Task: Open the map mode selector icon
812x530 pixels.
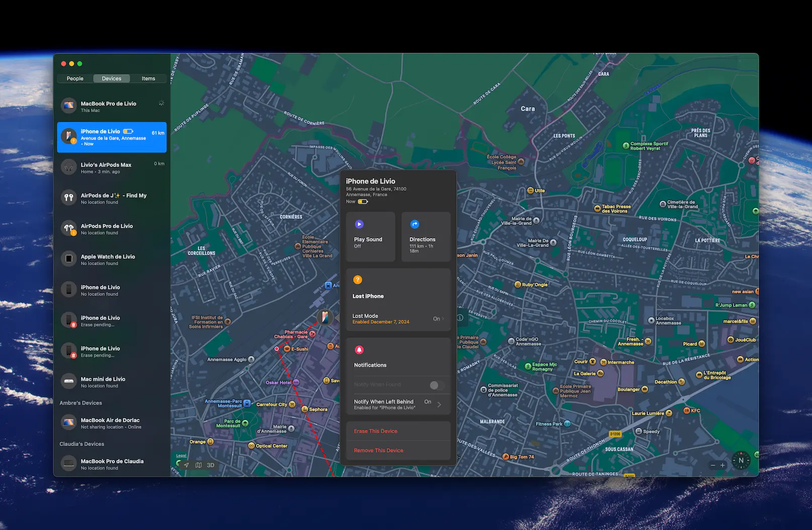Action: [198, 465]
